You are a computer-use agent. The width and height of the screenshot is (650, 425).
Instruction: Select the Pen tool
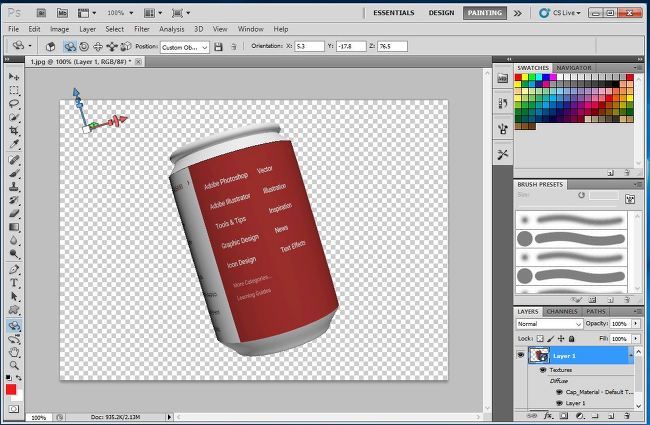pos(14,270)
